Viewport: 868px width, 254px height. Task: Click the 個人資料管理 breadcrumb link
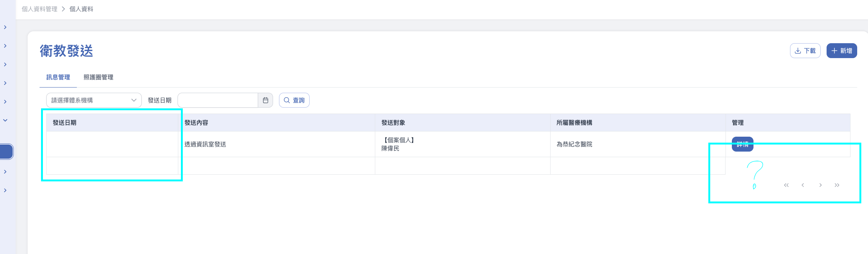40,9
